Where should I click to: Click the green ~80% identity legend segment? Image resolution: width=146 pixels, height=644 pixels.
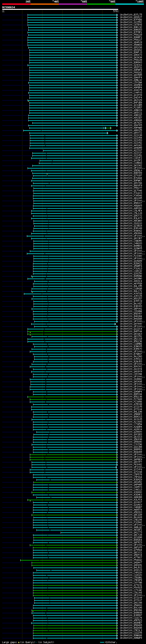(101, 4)
